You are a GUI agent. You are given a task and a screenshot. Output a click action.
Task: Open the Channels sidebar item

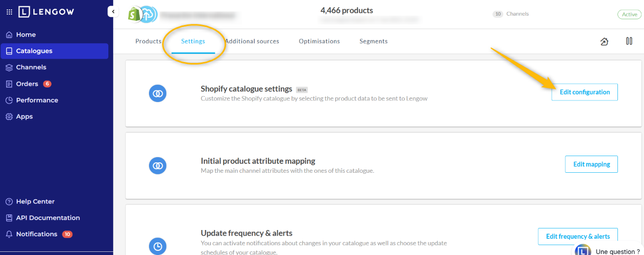tap(31, 67)
